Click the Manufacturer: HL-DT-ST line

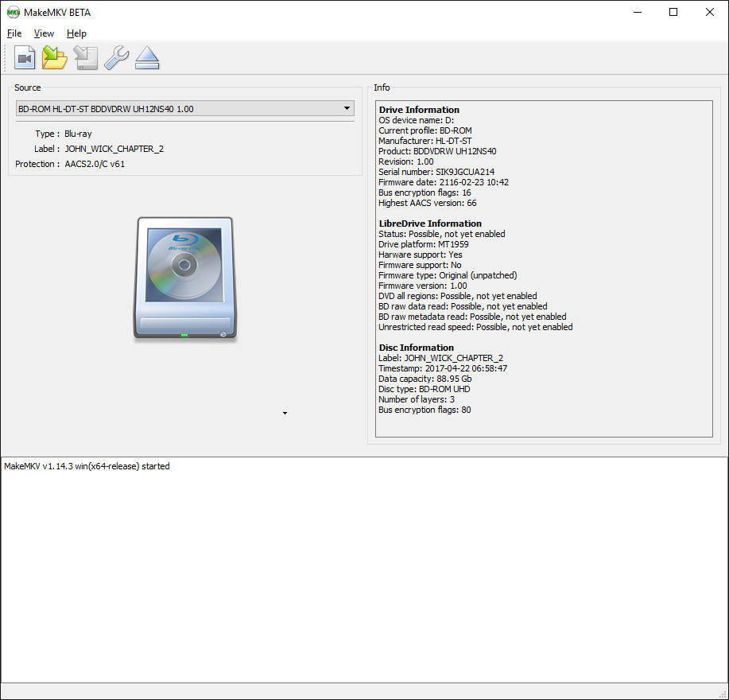425,141
